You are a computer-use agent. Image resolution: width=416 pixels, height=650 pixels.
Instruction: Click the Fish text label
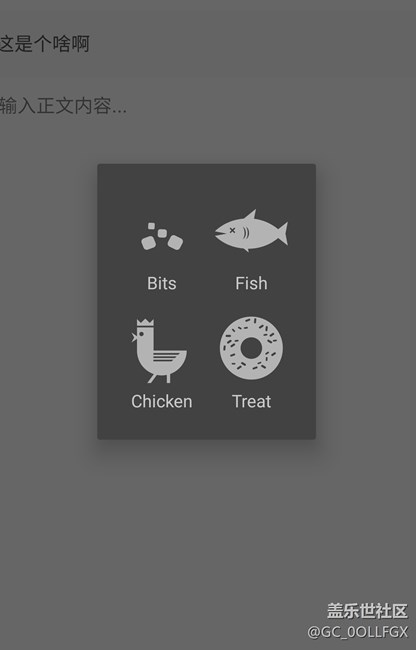(252, 284)
